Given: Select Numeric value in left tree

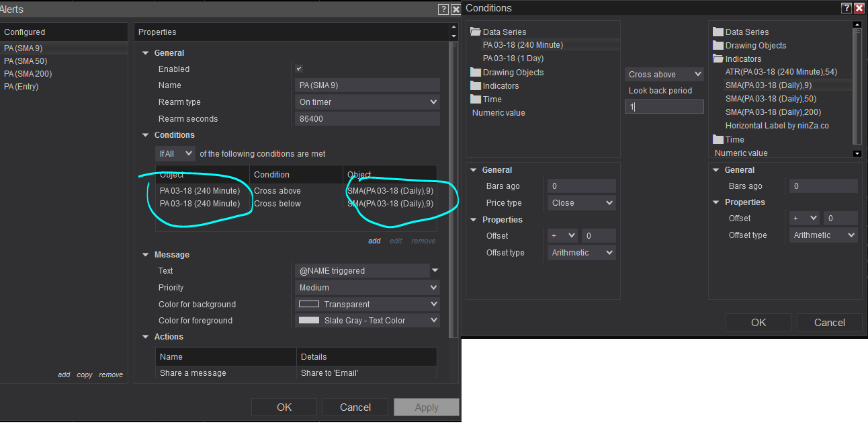Looking at the screenshot, I should click(x=498, y=113).
